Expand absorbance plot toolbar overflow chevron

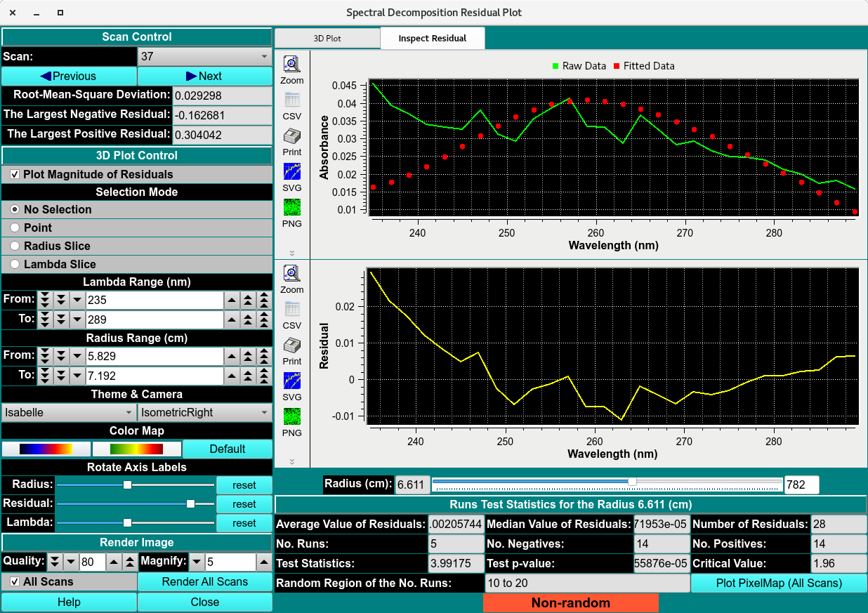point(292,253)
